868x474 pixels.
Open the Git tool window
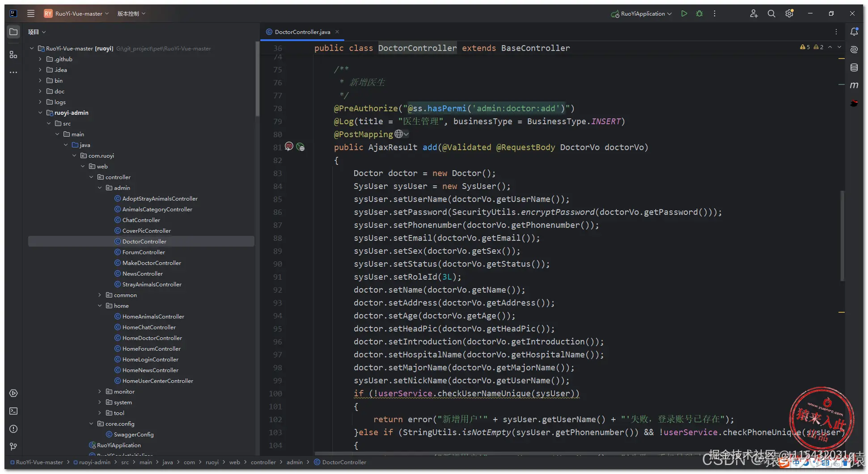(x=13, y=447)
